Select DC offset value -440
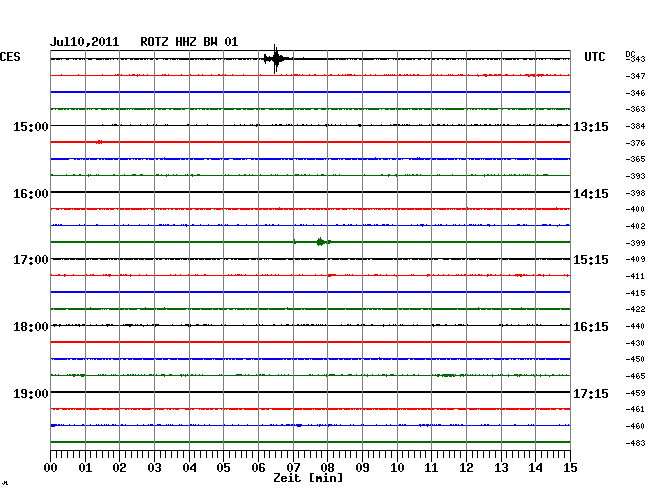The height and width of the screenshot is (494, 650). [635, 327]
